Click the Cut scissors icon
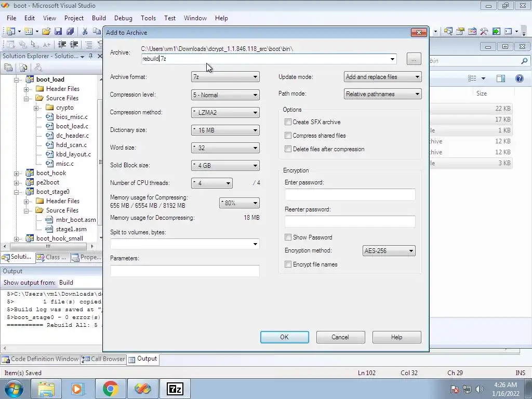 85,32
